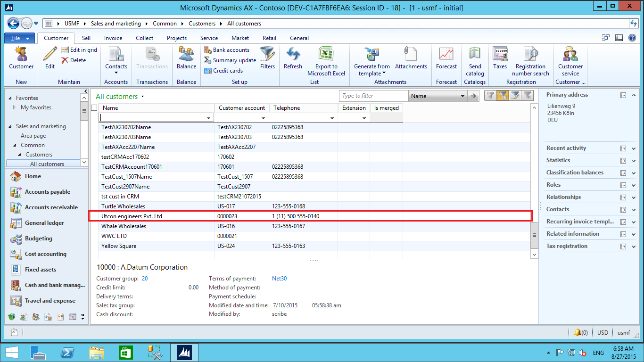Viewport: 644px width, 362px height.
Task: Open Taxes registration
Action: click(x=500, y=58)
